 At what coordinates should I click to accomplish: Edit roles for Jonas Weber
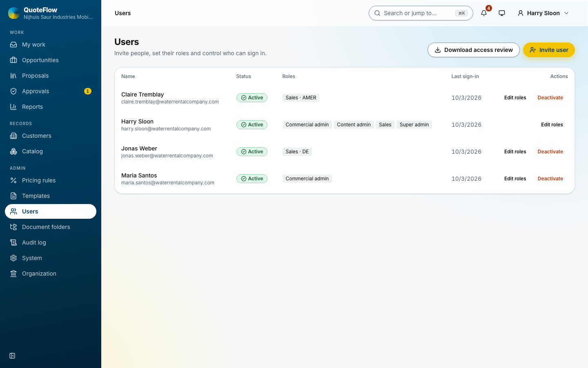click(515, 152)
